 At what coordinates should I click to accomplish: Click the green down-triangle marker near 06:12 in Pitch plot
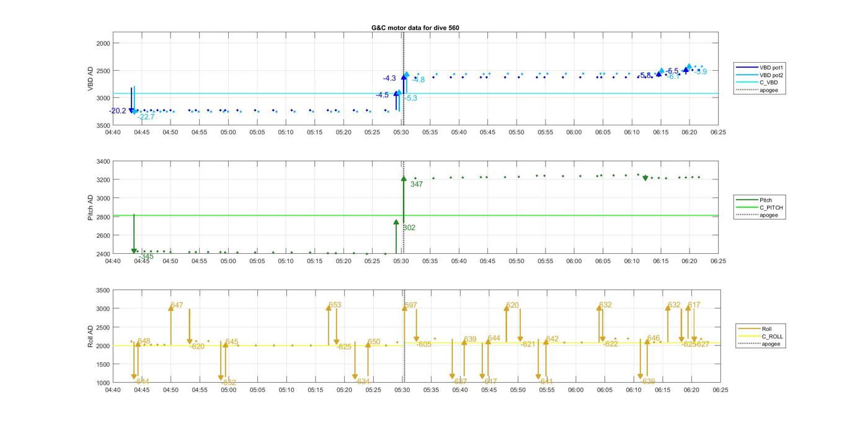pyautogui.click(x=645, y=178)
